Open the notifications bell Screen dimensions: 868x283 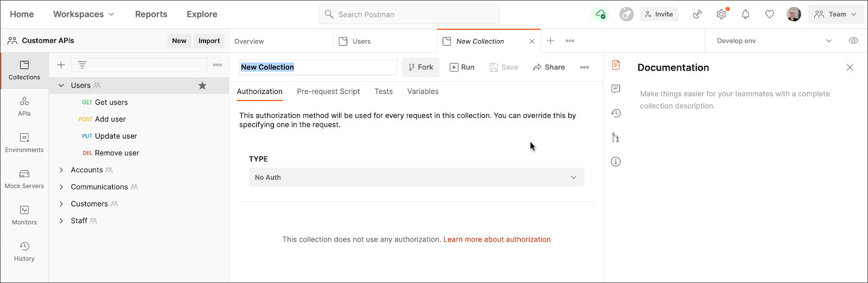(x=745, y=14)
